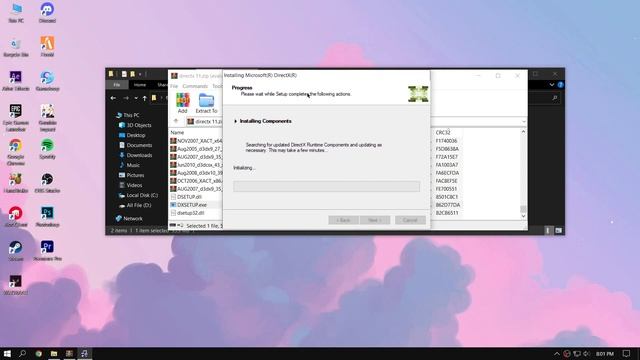Screen dimensions: 640x360
Task: Expand the Installing Components arrow
Action: point(236,121)
